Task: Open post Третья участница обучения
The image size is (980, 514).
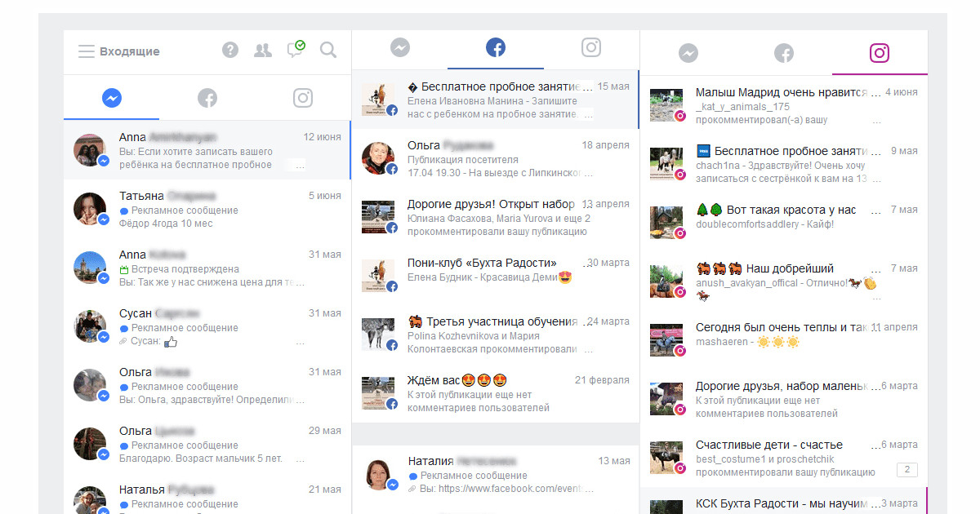Action: point(496,335)
